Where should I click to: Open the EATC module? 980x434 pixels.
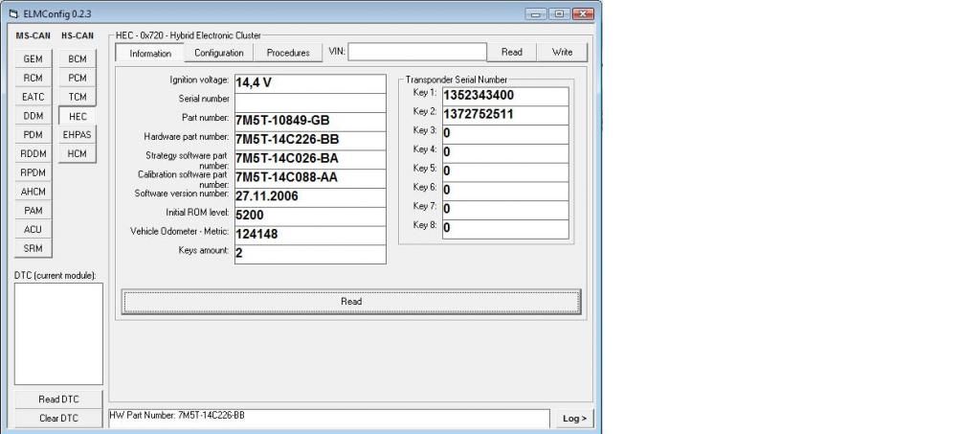coord(32,97)
